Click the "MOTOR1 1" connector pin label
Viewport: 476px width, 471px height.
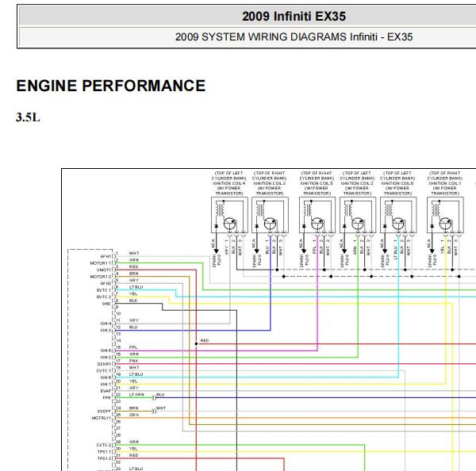pyautogui.click(x=101, y=263)
